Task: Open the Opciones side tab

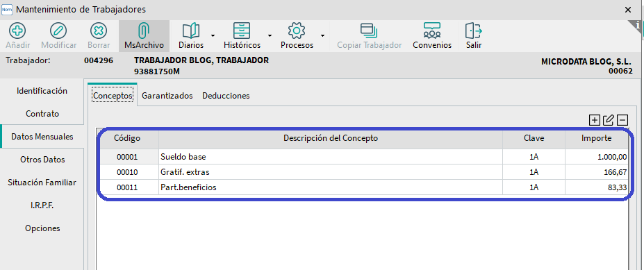Action: (x=42, y=228)
